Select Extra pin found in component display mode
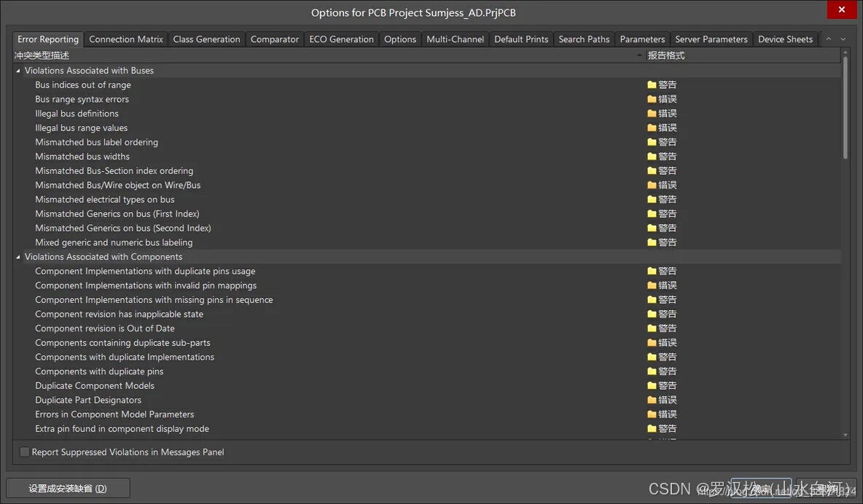The width and height of the screenshot is (863, 504). pos(426,428)
